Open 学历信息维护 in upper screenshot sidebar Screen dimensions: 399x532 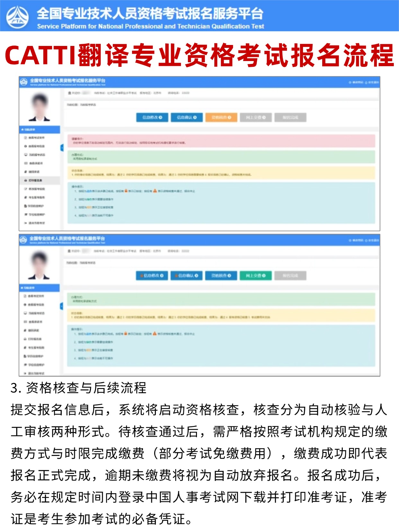pyautogui.click(x=35, y=206)
